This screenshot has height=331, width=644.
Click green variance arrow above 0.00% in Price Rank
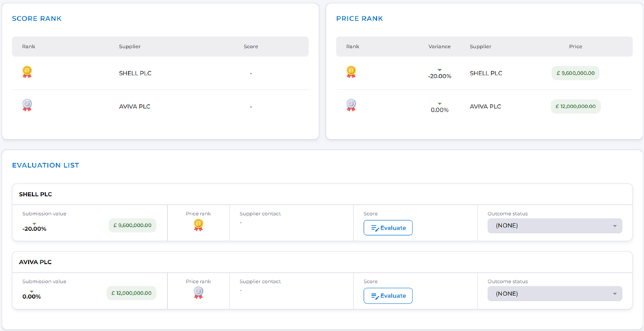(x=439, y=103)
